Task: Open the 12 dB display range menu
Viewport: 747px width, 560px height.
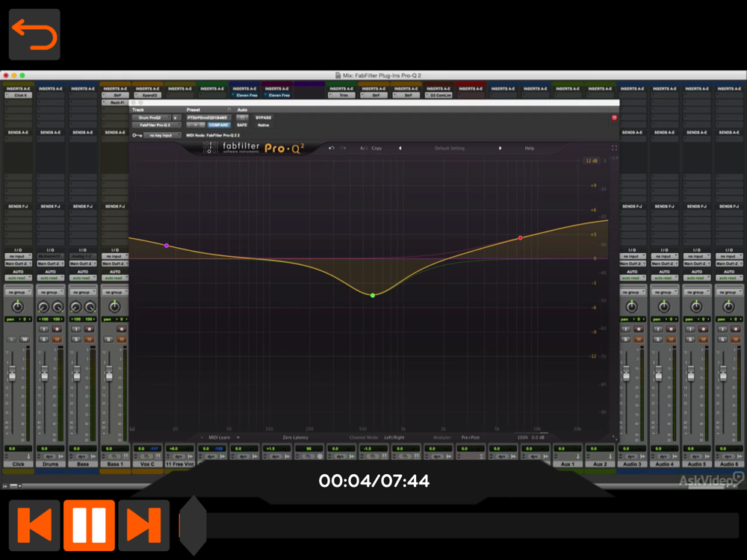Action: (x=592, y=161)
